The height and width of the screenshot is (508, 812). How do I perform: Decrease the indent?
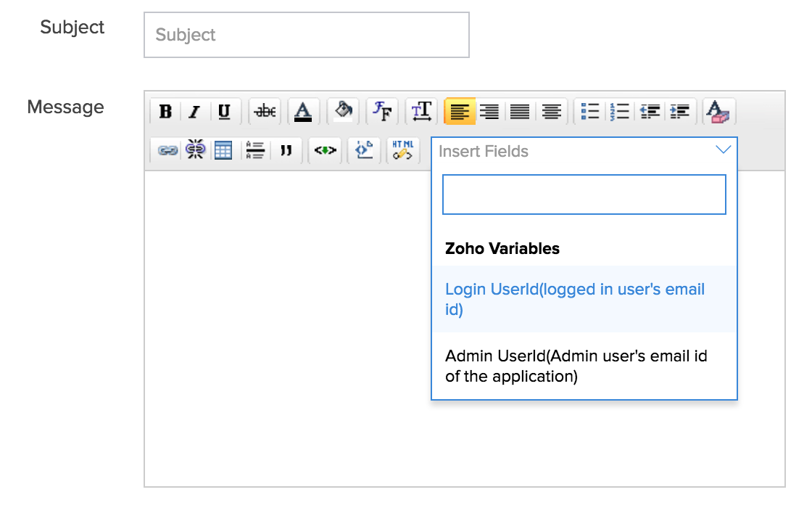click(x=650, y=112)
